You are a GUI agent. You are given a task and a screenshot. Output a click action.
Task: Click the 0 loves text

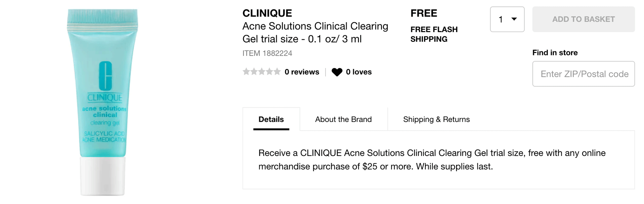tap(359, 72)
